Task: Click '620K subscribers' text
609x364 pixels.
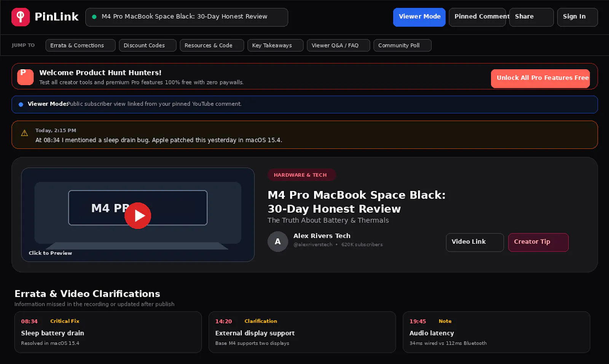Action: (362, 245)
